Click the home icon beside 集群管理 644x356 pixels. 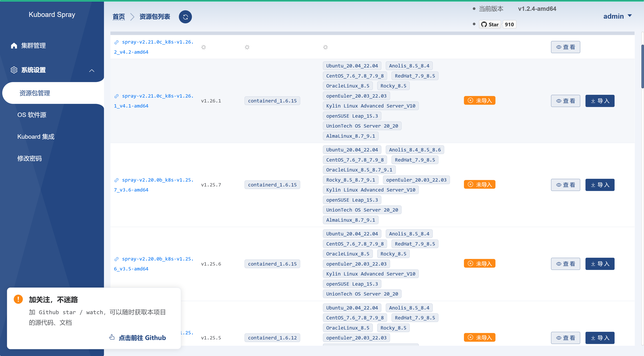tap(14, 45)
